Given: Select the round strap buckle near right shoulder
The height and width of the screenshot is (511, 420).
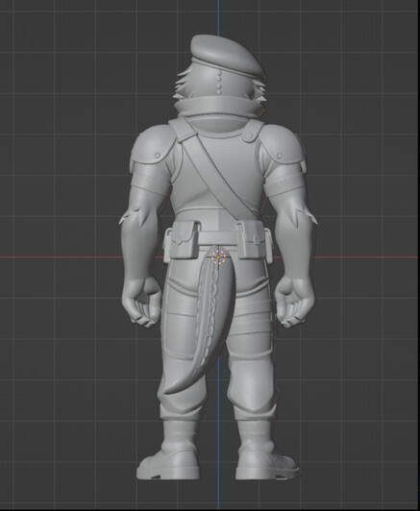Looking at the screenshot, I should click(x=248, y=135).
